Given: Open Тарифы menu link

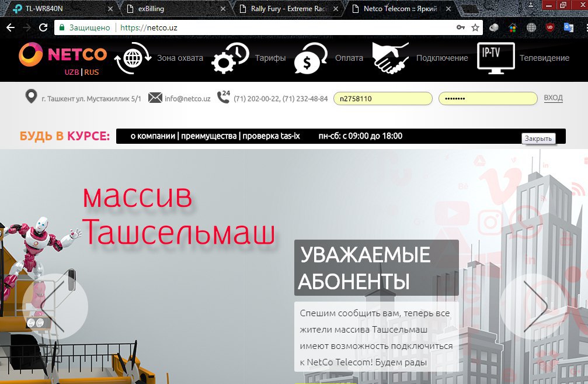Looking at the screenshot, I should pos(270,58).
